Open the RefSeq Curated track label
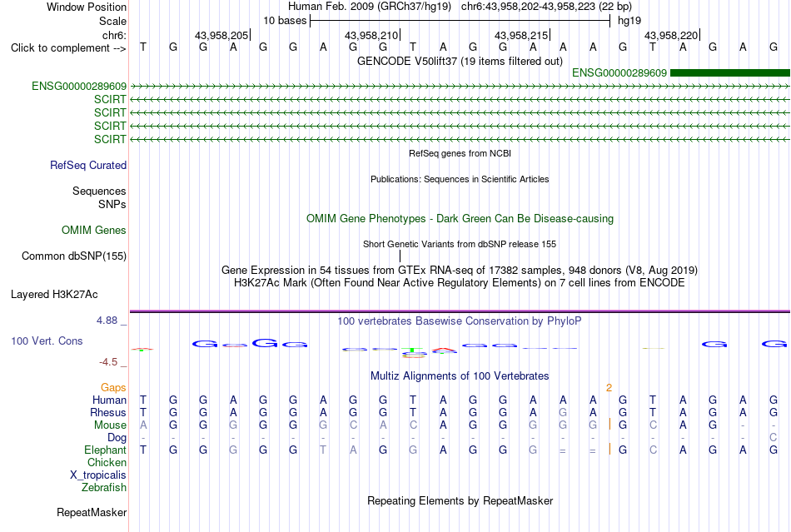The image size is (791, 532). coord(88,166)
